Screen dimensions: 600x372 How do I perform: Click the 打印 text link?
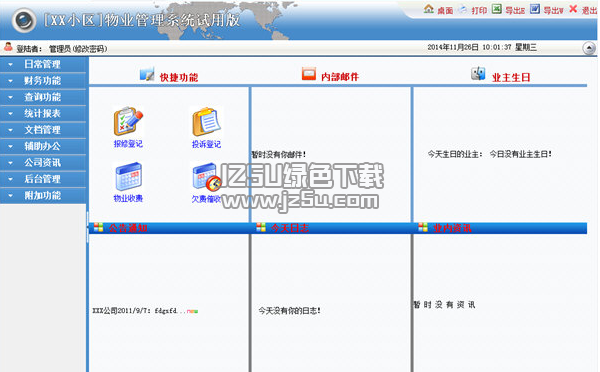tap(479, 10)
